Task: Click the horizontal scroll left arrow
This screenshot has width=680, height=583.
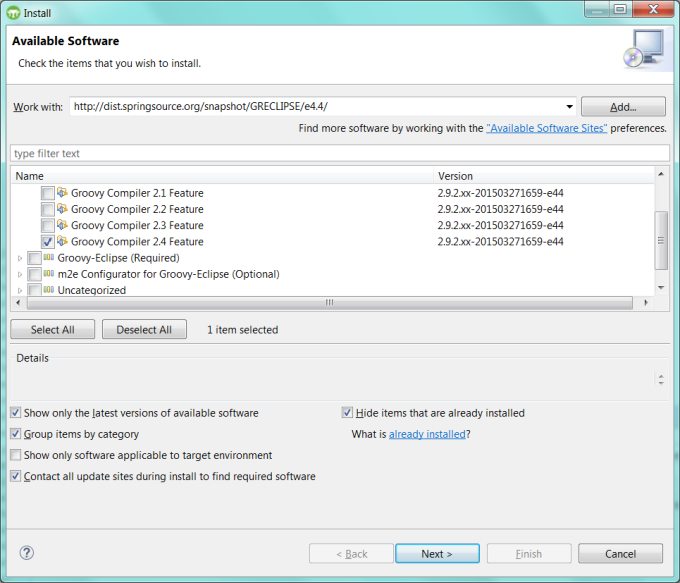Action: (x=18, y=302)
